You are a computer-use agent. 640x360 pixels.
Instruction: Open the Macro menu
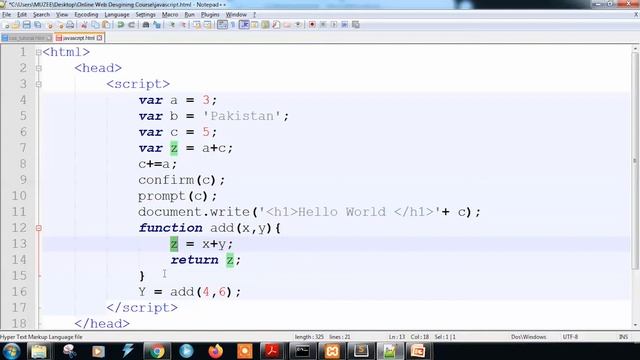coord(170,14)
